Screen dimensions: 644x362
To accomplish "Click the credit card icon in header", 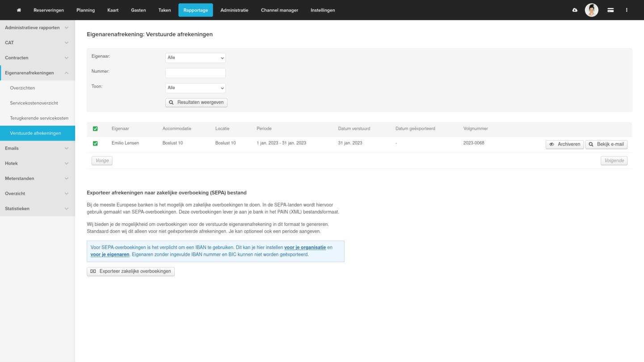I will coord(610,10).
